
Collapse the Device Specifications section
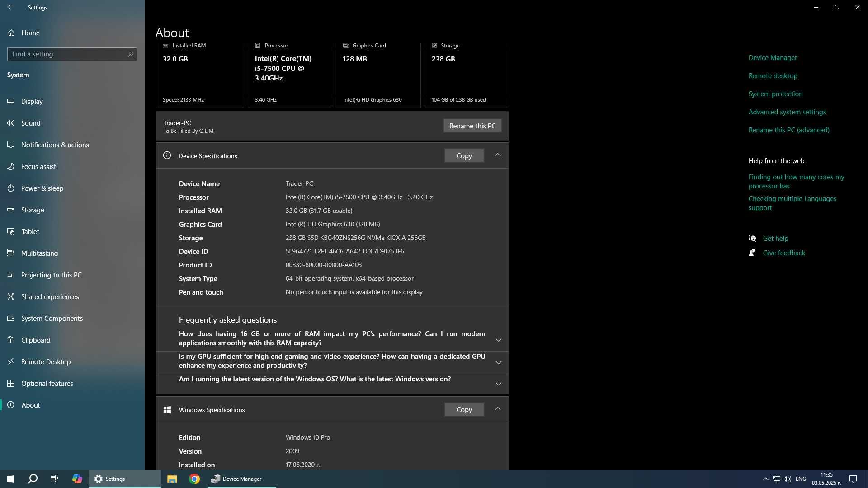coord(497,155)
